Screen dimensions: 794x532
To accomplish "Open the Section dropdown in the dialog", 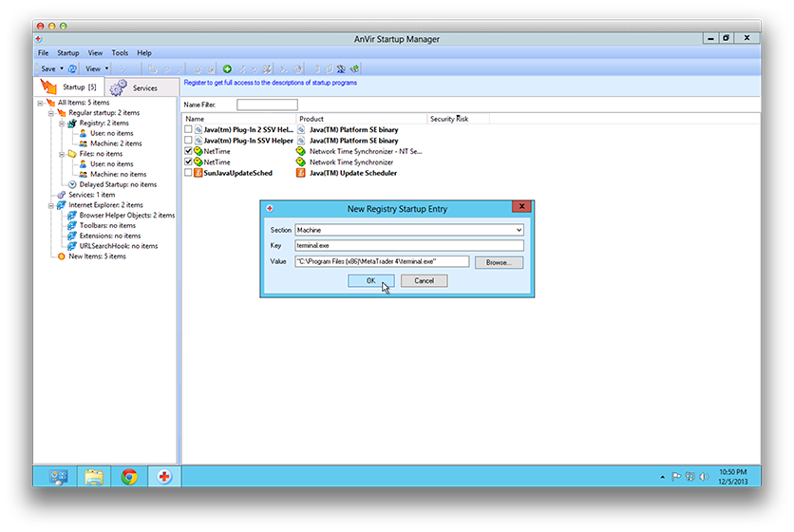I will coord(518,230).
